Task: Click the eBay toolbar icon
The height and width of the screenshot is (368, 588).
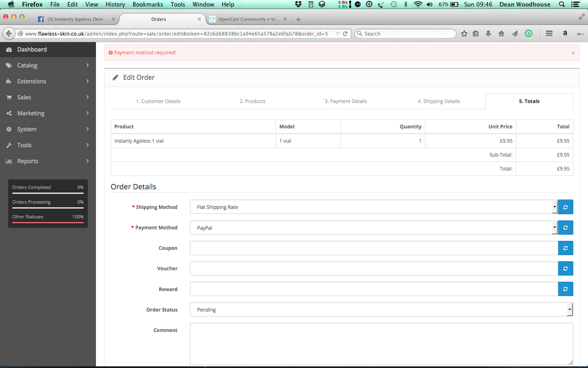Action: 580,34
